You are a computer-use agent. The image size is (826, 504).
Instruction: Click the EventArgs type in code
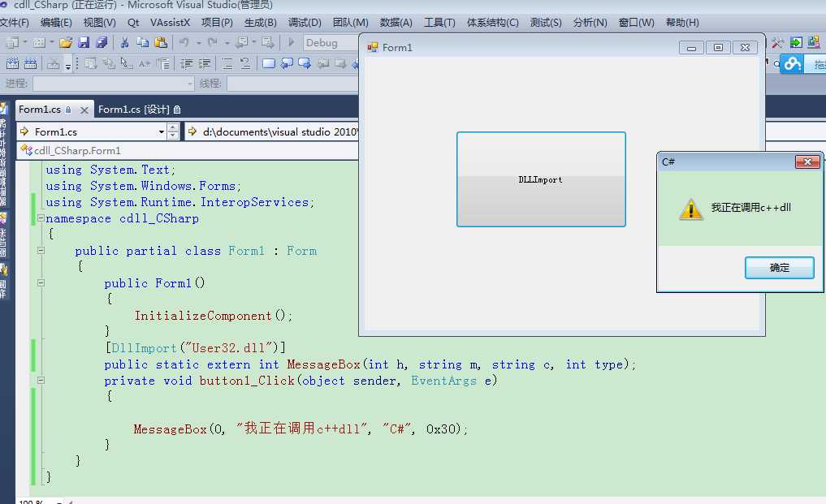(x=443, y=381)
